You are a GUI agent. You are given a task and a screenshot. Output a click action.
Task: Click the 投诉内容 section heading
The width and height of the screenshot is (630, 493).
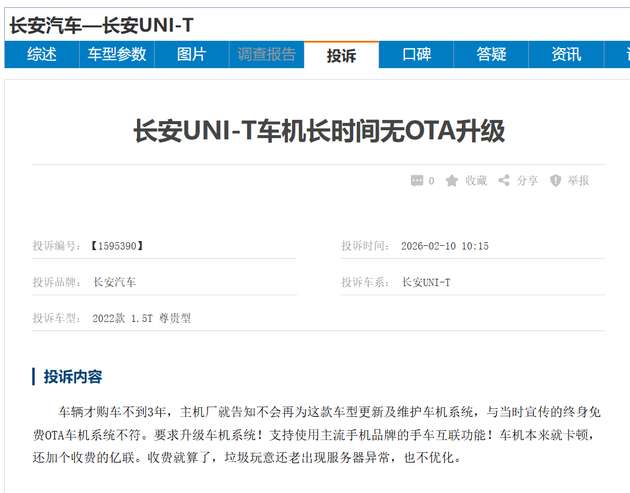(x=72, y=377)
